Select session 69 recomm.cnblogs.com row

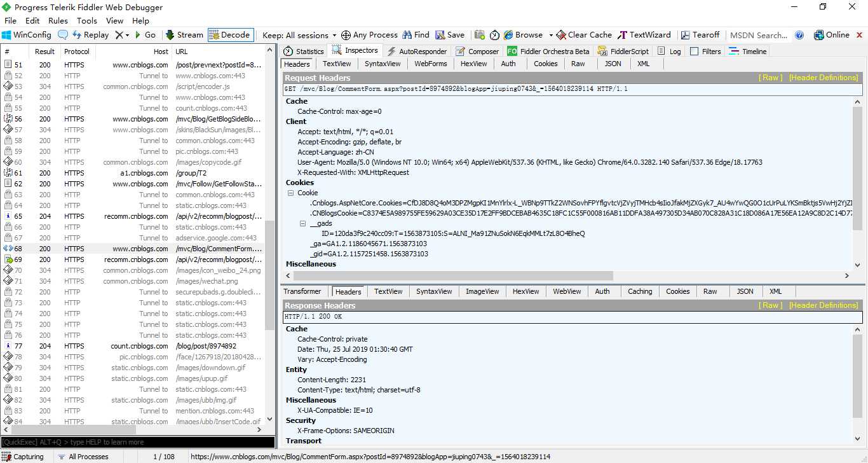132,259
